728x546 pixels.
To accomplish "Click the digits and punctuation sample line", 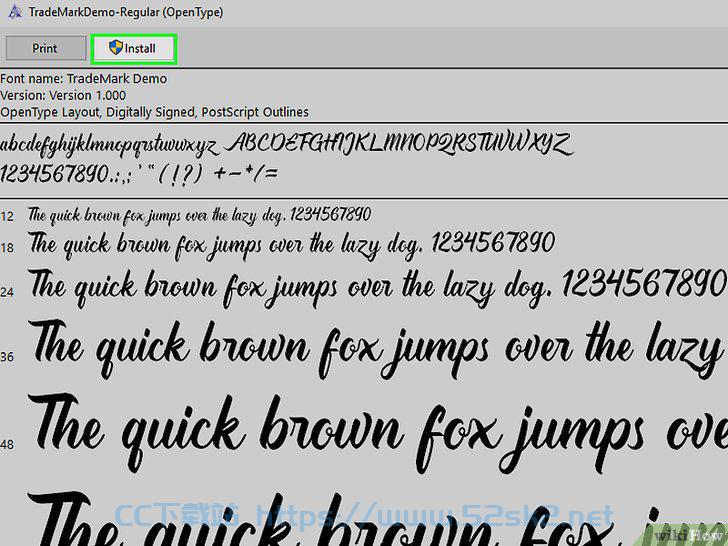I will coord(139,175).
